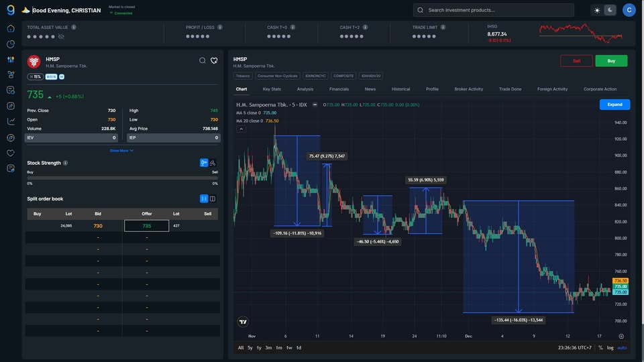644x362 pixels.
Task: Add HMSP to favorites with heart icon
Action: coord(214,60)
